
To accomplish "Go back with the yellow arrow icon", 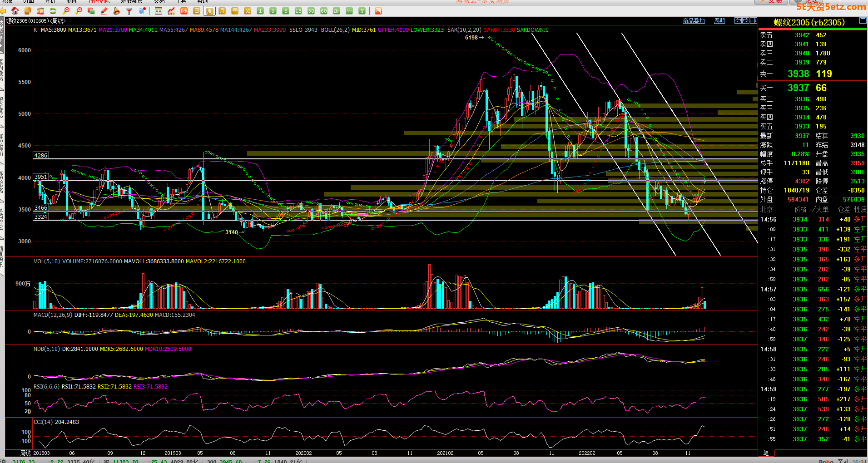I will (x=3, y=11).
